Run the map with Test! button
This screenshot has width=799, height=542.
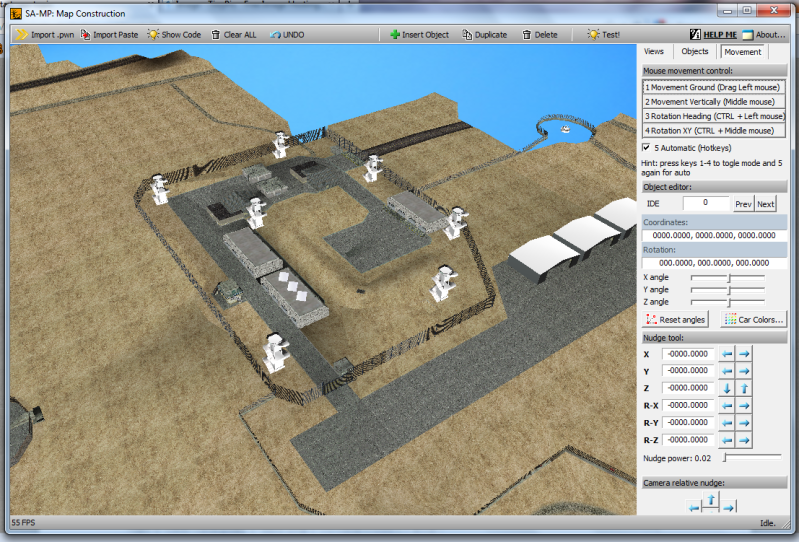(603, 34)
